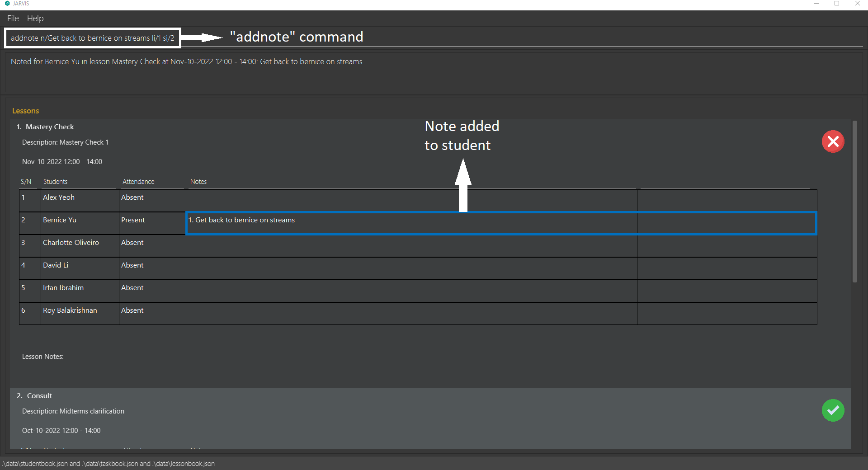Click the Lesson Notes label
868x470 pixels.
click(43, 357)
